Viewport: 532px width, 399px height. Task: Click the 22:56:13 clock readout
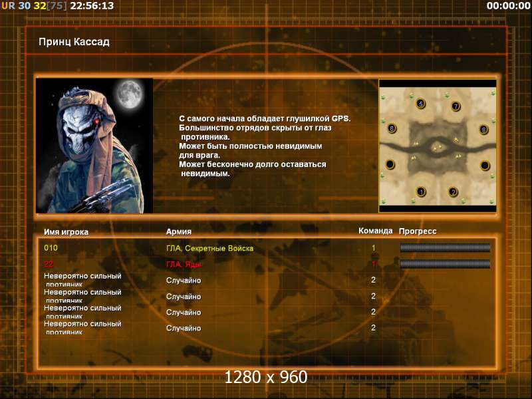[92, 6]
